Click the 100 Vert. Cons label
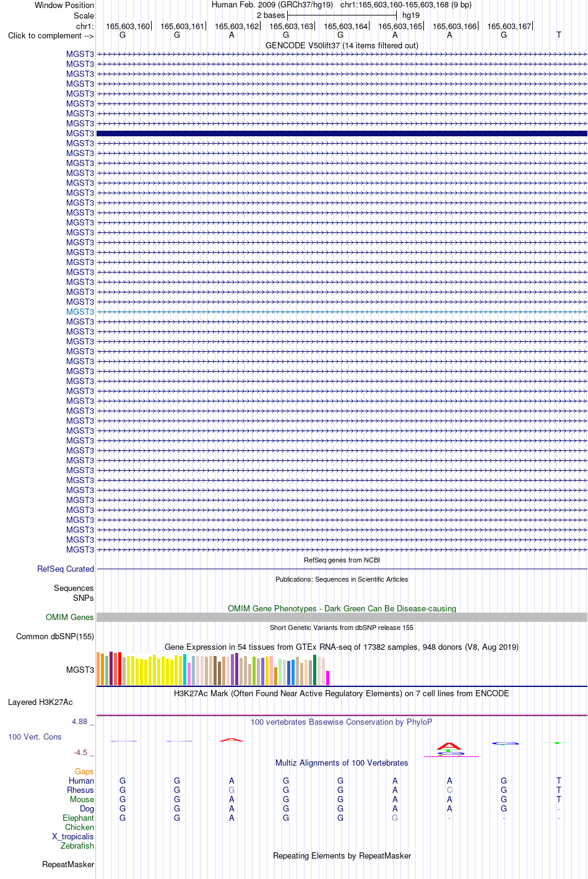Screen dimensions: 588x879 click(35, 737)
